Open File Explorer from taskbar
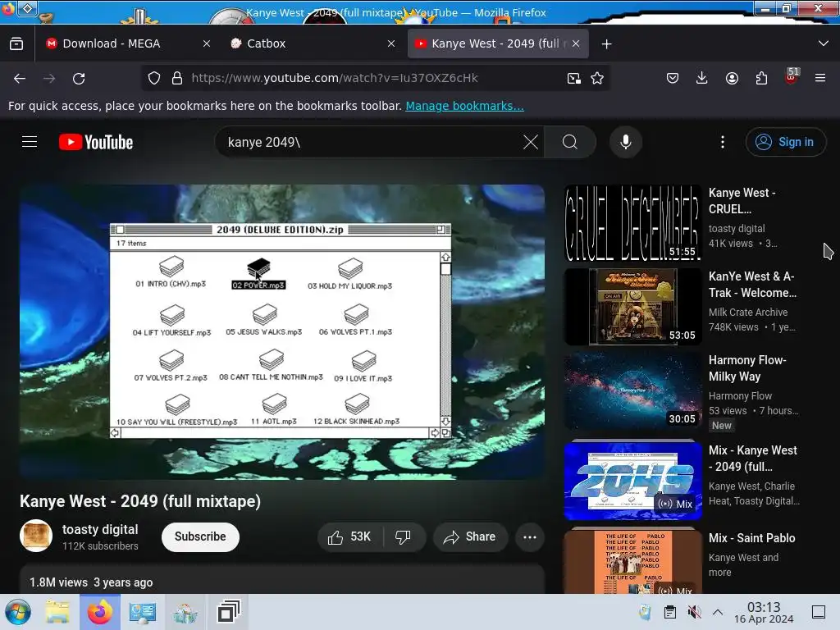The height and width of the screenshot is (630, 840). [57, 612]
